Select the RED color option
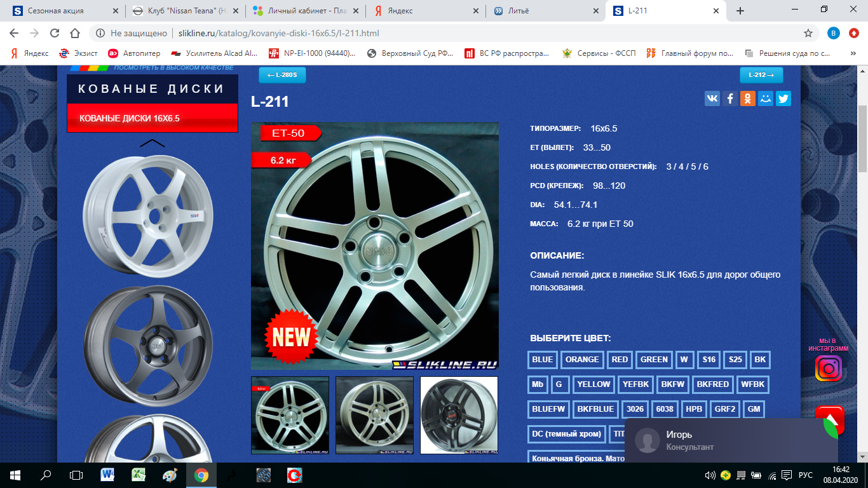The height and width of the screenshot is (488, 868). [x=620, y=360]
